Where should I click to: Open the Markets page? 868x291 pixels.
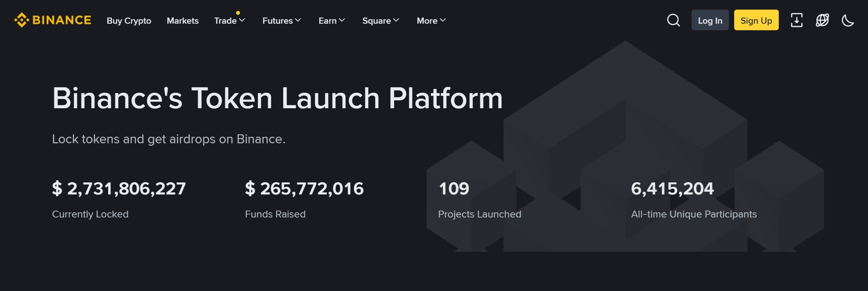(x=182, y=21)
